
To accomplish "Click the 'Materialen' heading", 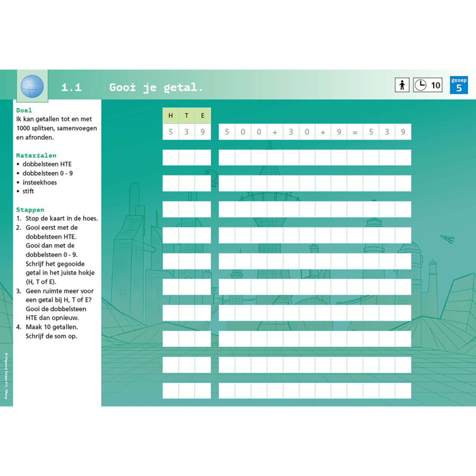I will coord(36,155).
